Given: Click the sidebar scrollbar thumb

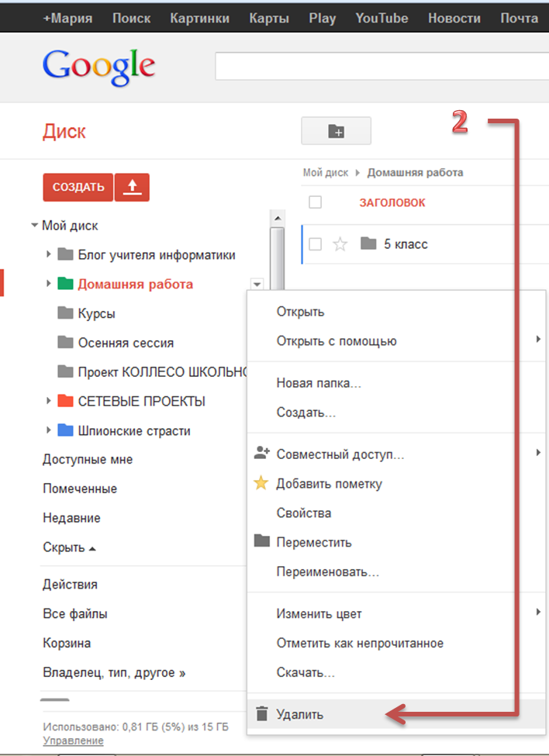Looking at the screenshot, I should pos(277,258).
